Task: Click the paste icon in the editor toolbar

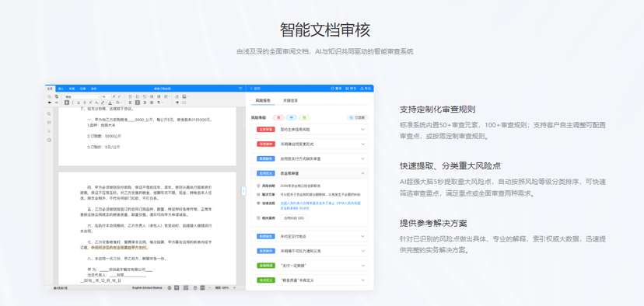Action: [57, 97]
